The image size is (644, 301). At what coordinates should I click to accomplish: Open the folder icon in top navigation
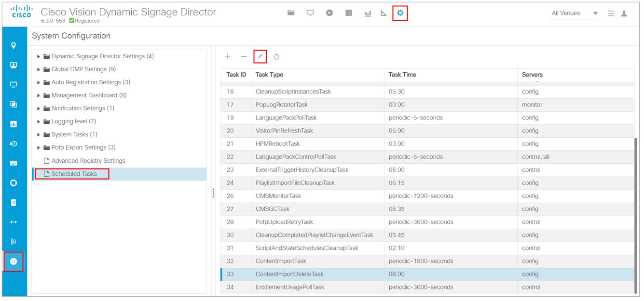point(291,13)
